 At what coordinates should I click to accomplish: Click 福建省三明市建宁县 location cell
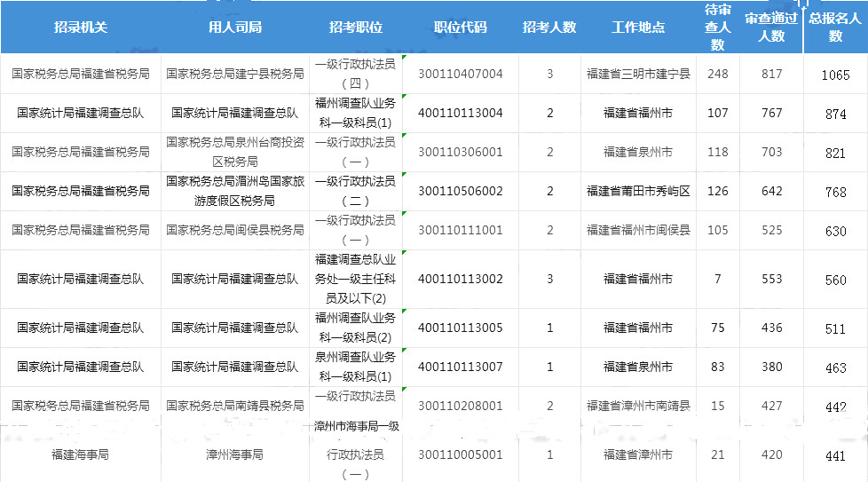pyautogui.click(x=638, y=74)
